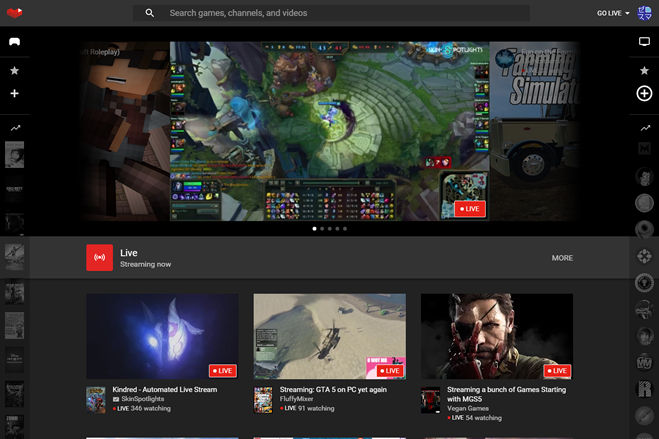Open the M-logo channel in right sidebar

(644, 148)
